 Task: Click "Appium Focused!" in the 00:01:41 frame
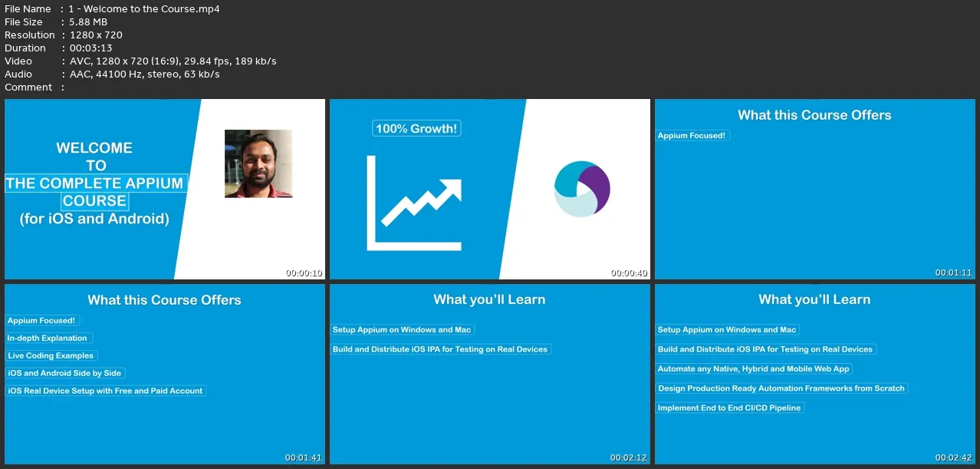(x=43, y=321)
